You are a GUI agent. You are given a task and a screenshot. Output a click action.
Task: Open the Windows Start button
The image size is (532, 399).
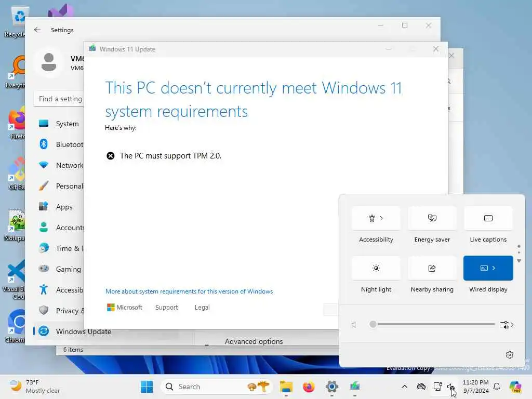pos(147,387)
